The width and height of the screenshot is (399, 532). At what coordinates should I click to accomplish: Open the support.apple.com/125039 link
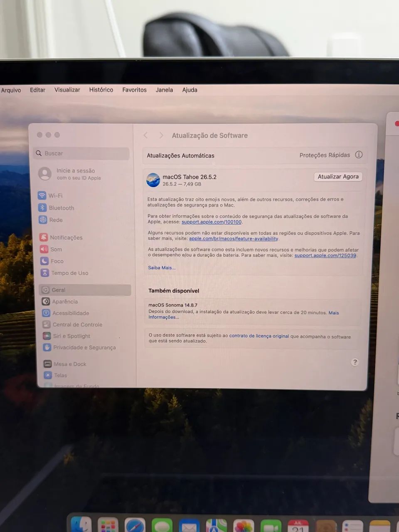(325, 255)
